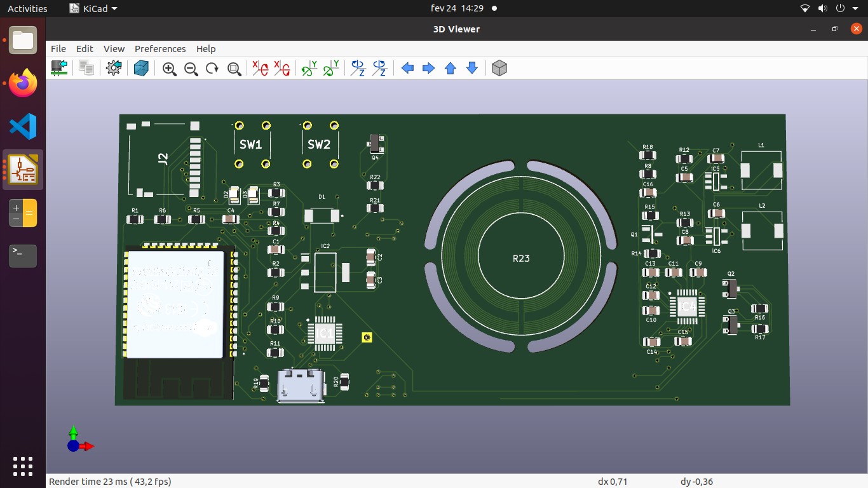Click the 3D Viewer title bar

456,29
